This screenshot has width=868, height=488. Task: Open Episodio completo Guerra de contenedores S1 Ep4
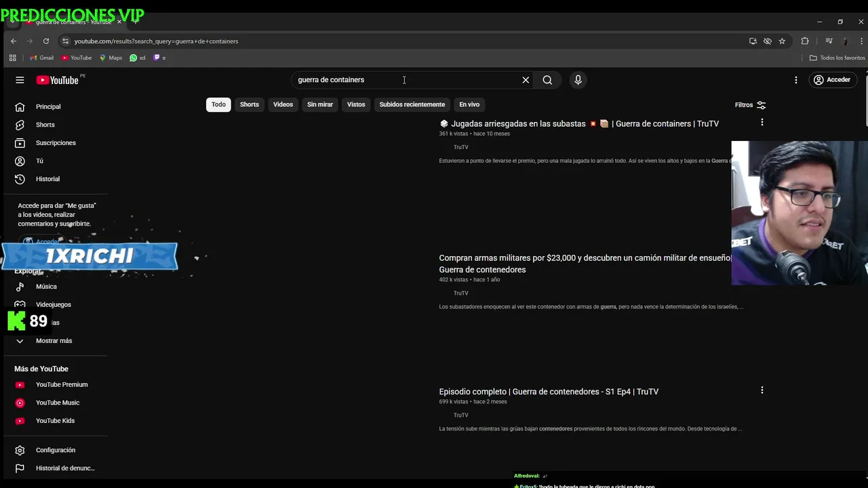pos(549,392)
